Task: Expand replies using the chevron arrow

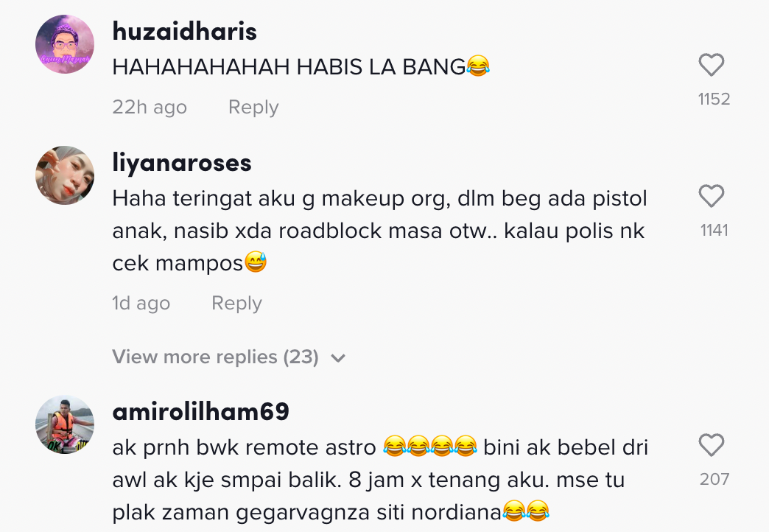Action: click(338, 358)
